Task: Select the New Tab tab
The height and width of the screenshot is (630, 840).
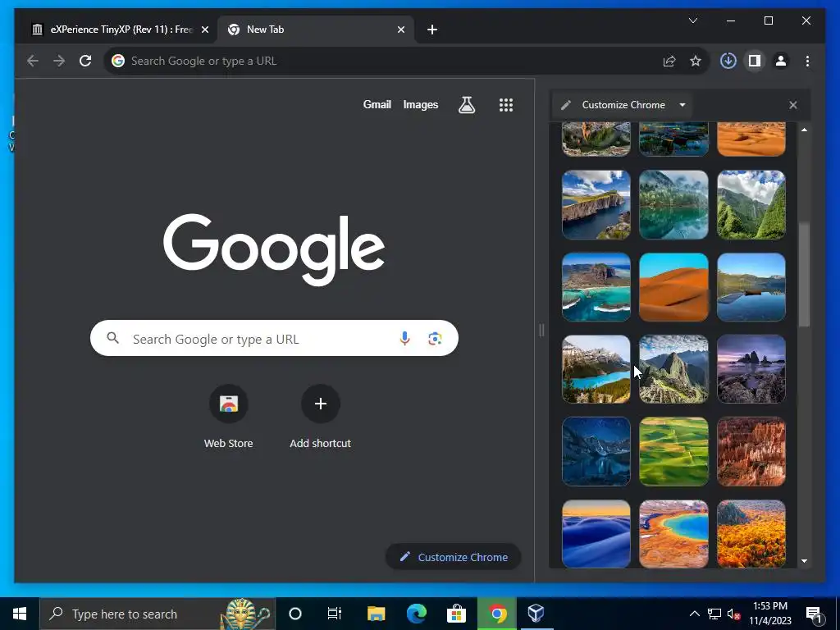Action: pyautogui.click(x=315, y=30)
